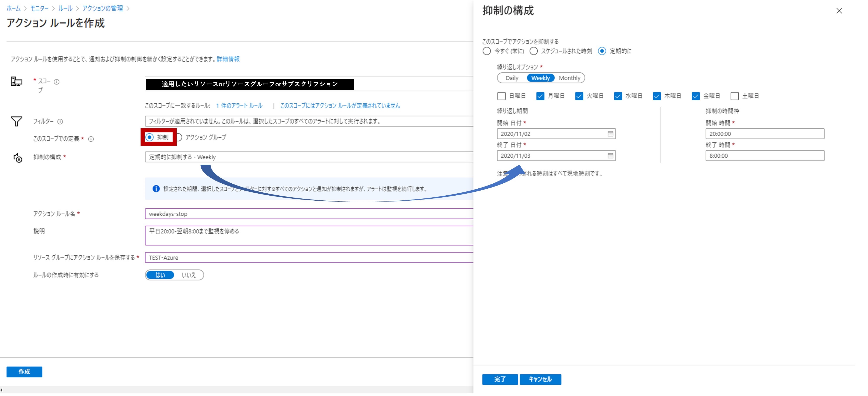Go to アクションの管理 breadcrumb

102,9
